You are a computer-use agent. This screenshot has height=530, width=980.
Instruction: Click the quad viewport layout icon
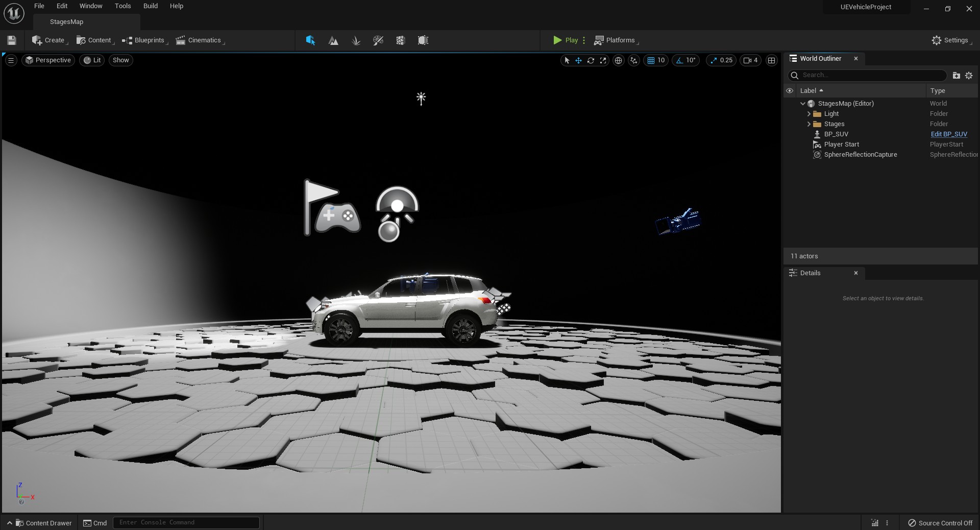(771, 60)
